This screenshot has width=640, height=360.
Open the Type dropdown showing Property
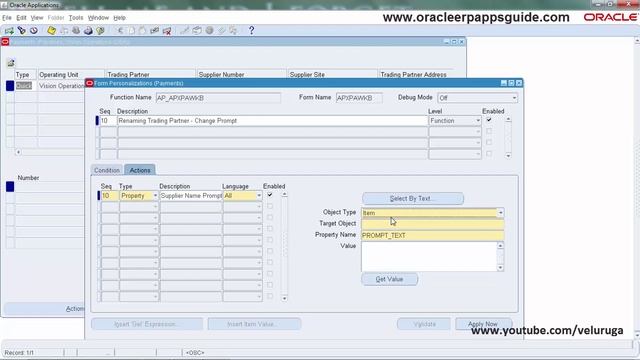[x=155, y=196]
